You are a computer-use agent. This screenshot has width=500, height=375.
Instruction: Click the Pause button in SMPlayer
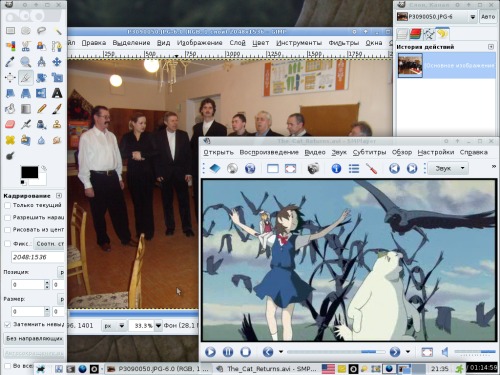point(228,352)
